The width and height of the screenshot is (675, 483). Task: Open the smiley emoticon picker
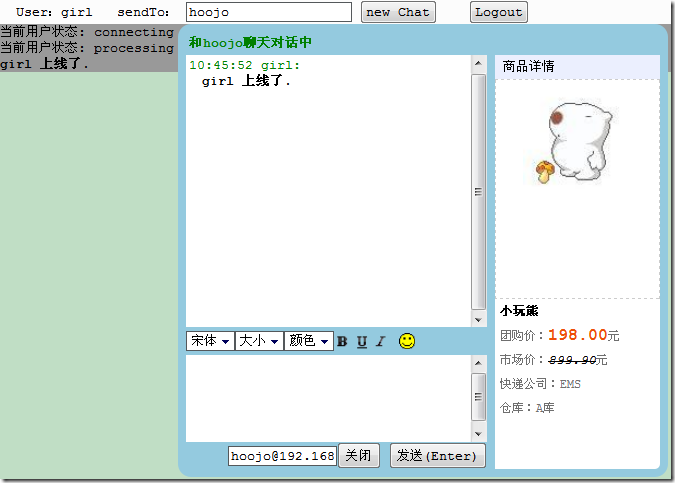pos(407,341)
